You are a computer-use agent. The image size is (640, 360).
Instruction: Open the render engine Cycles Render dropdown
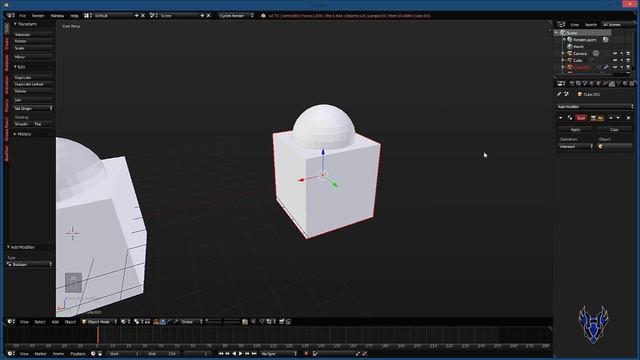coord(236,16)
